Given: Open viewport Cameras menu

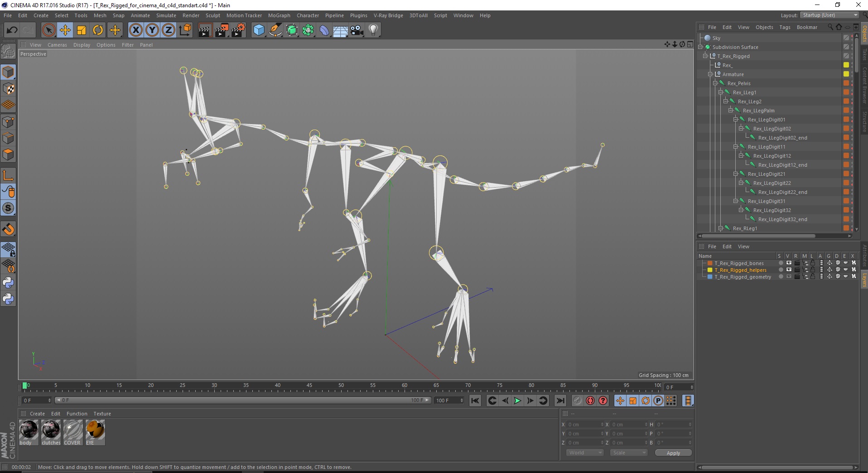Looking at the screenshot, I should click(x=57, y=45).
